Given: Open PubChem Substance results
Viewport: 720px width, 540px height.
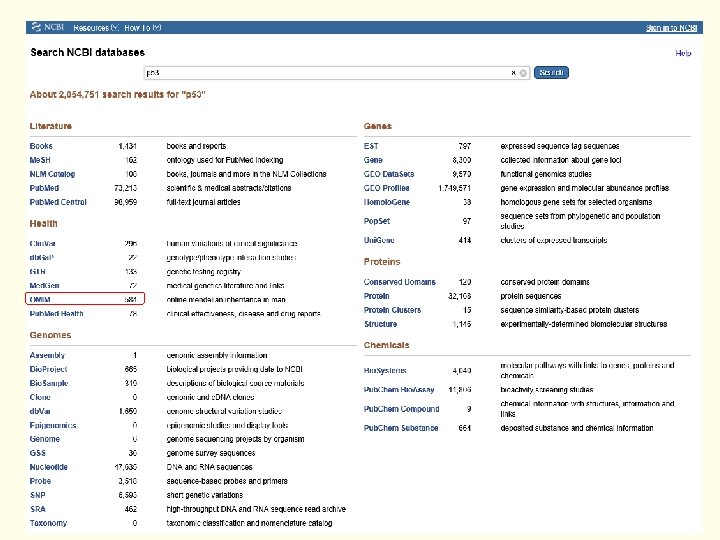Looking at the screenshot, I should click(401, 428).
